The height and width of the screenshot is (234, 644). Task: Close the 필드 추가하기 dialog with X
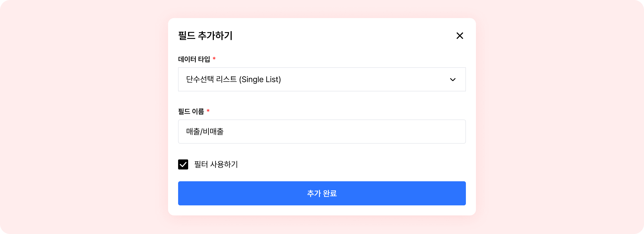460,36
